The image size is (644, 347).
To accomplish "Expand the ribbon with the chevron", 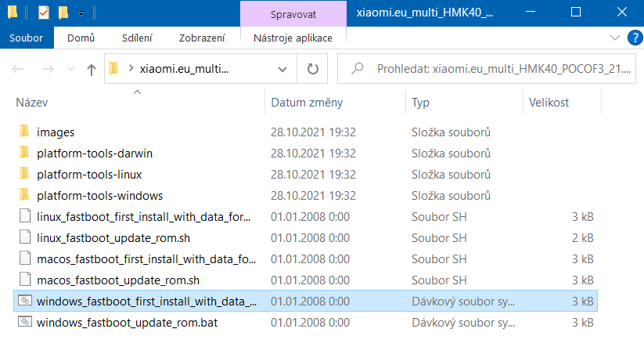I will [x=615, y=38].
